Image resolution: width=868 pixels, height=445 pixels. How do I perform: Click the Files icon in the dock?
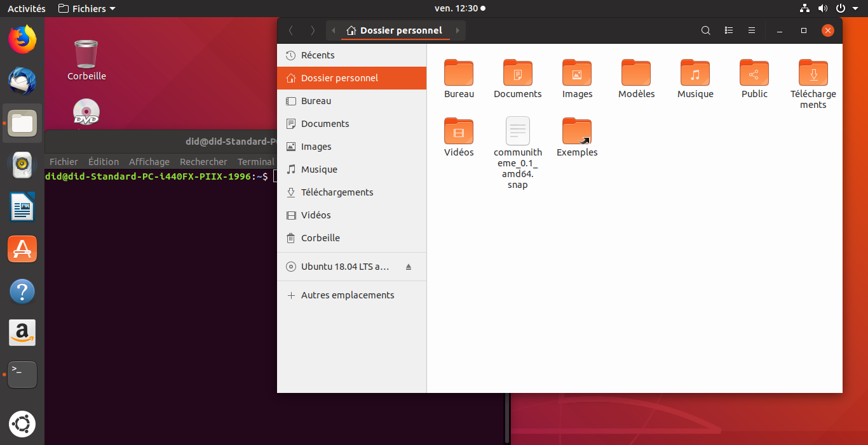pyautogui.click(x=22, y=123)
